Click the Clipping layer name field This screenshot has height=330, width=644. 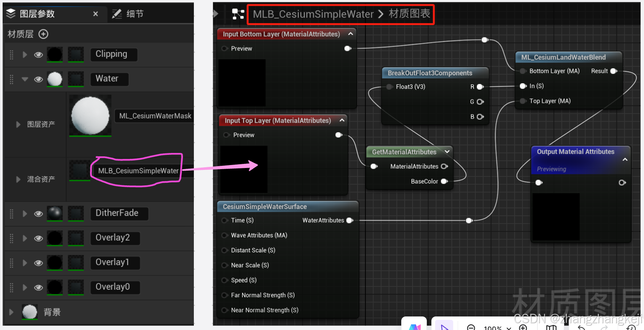(x=114, y=54)
